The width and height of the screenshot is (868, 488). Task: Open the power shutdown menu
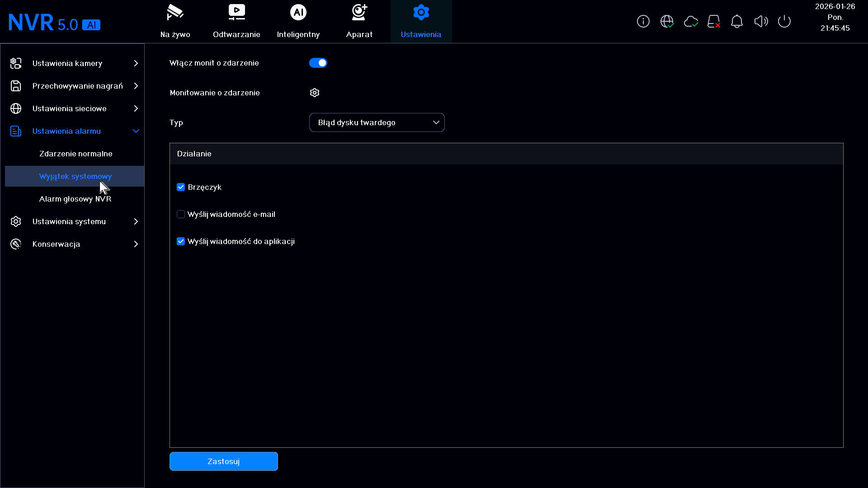coord(784,21)
